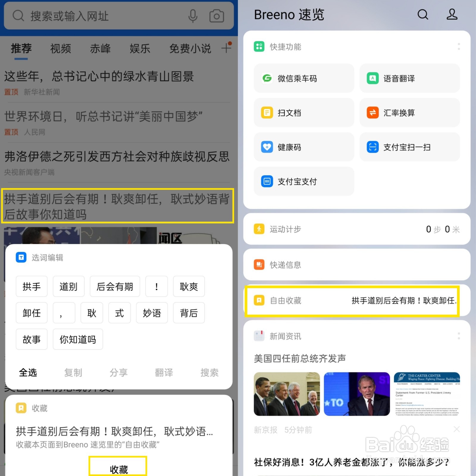Select the word chip 卸任
The image size is (476, 476).
pos(32,313)
